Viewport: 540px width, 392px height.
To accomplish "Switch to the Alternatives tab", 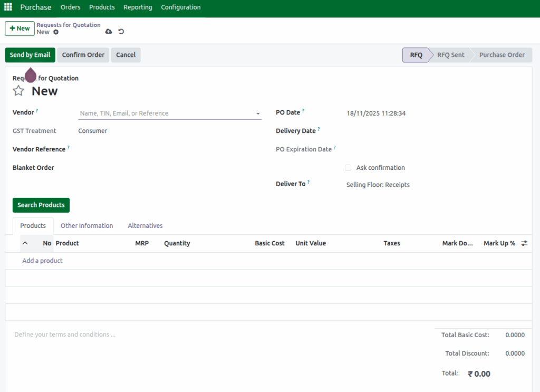I will tap(145, 225).
